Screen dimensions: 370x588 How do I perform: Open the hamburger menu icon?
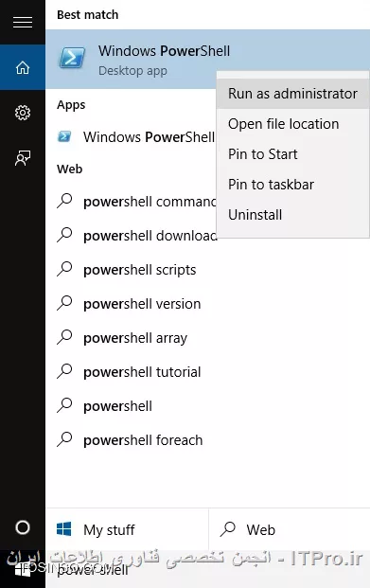point(23,23)
